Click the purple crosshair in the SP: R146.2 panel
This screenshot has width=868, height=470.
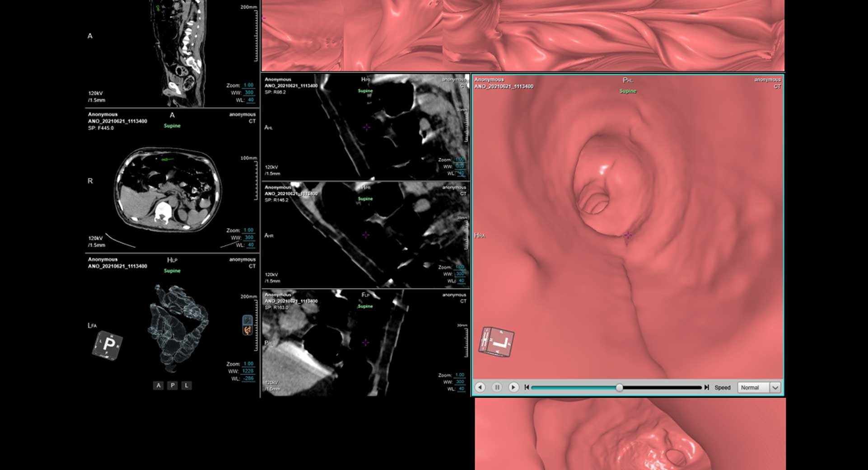pos(366,235)
